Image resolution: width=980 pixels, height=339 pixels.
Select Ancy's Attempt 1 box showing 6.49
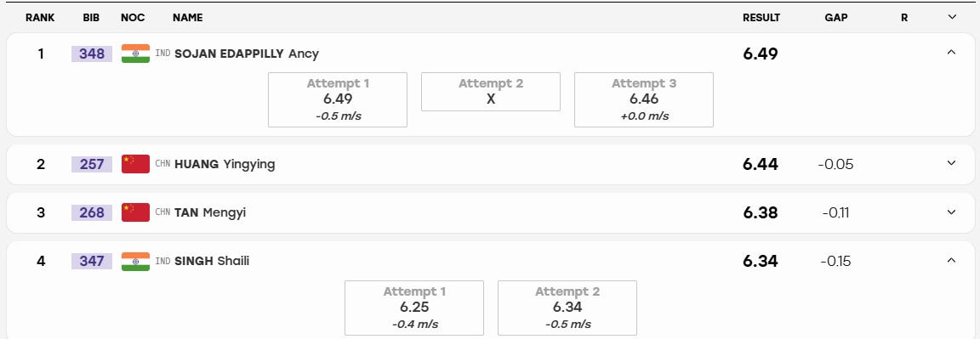338,100
